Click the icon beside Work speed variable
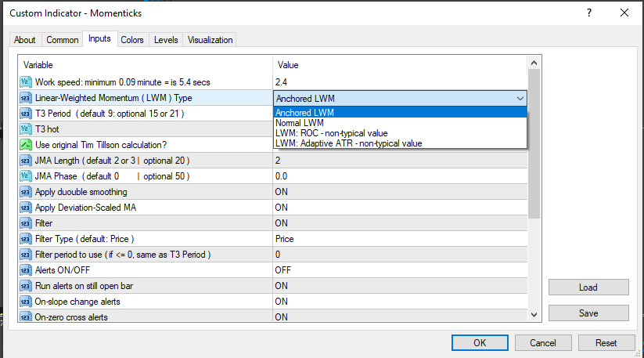This screenshot has width=644, height=358. (x=26, y=82)
